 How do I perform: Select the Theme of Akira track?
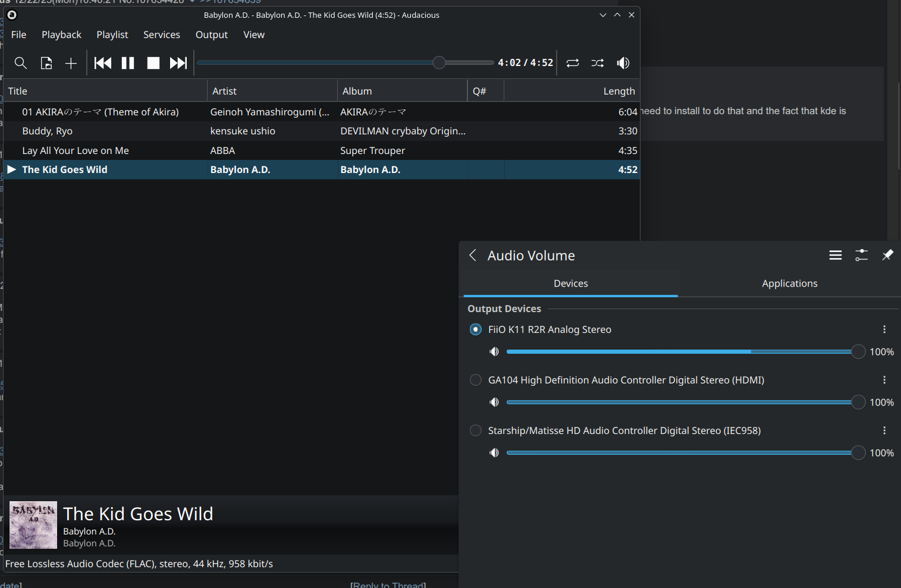point(322,112)
